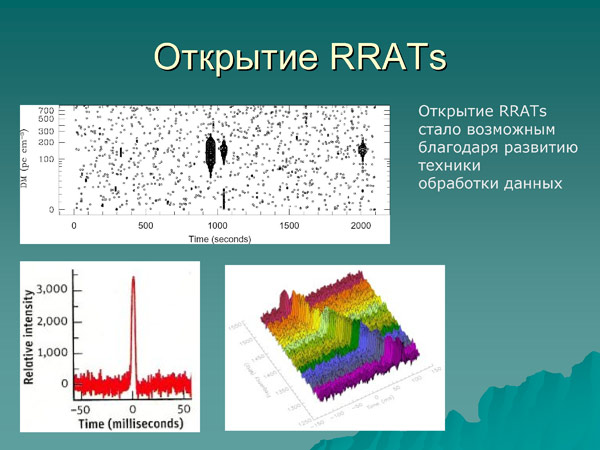Viewport: 600px width, 450px height.
Task: Select the red pulse profile graph
Action: point(110,347)
